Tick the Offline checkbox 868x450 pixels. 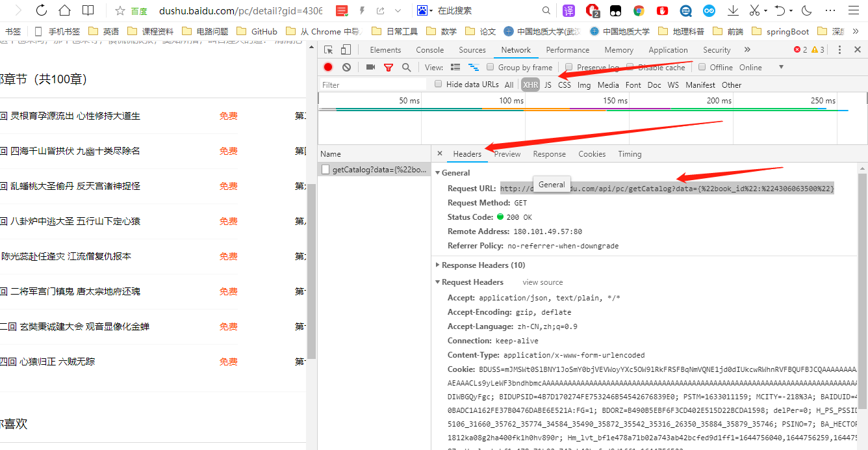702,67
